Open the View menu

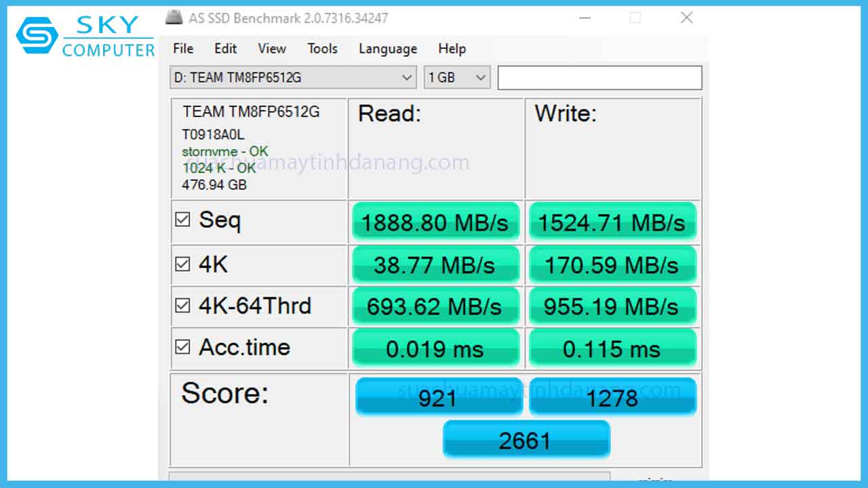(272, 49)
